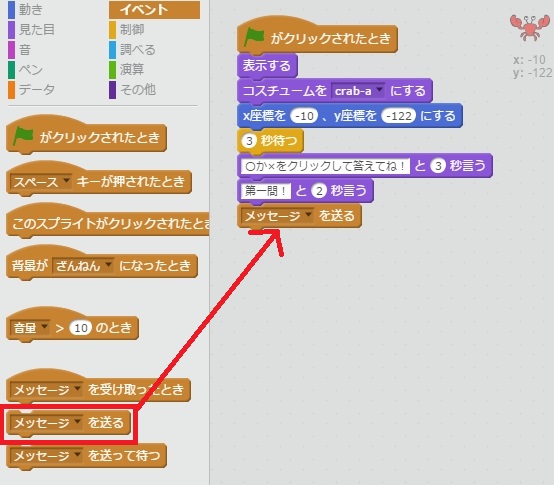Open the スペース key dropdown in palette
Viewport: 554px width, 485px height.
(41, 182)
